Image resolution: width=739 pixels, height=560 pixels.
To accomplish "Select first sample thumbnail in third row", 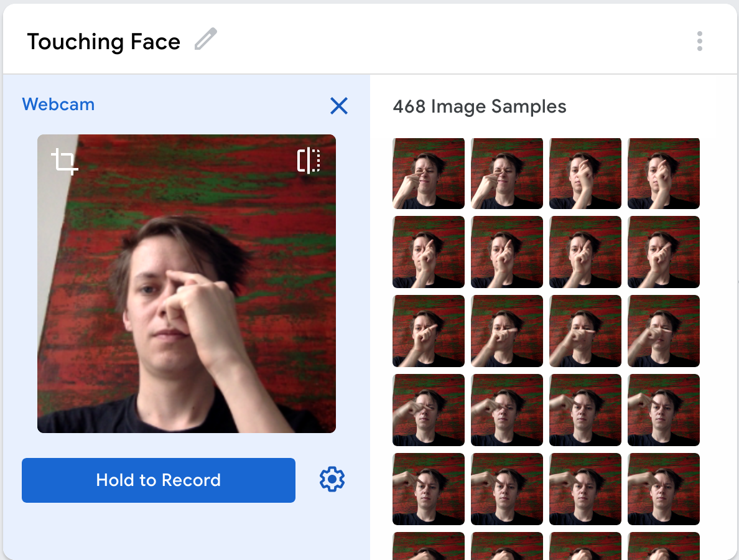I will click(x=429, y=331).
